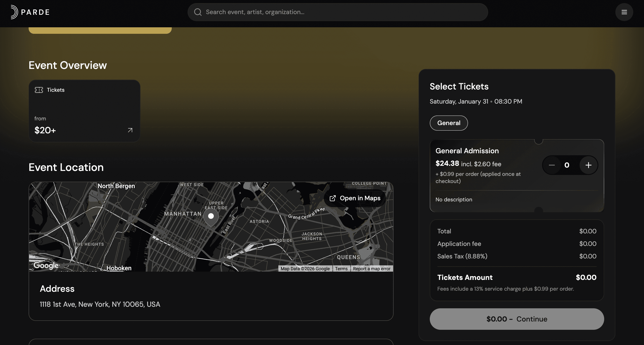Focus the search event input field
The height and width of the screenshot is (345, 644).
[x=337, y=12]
